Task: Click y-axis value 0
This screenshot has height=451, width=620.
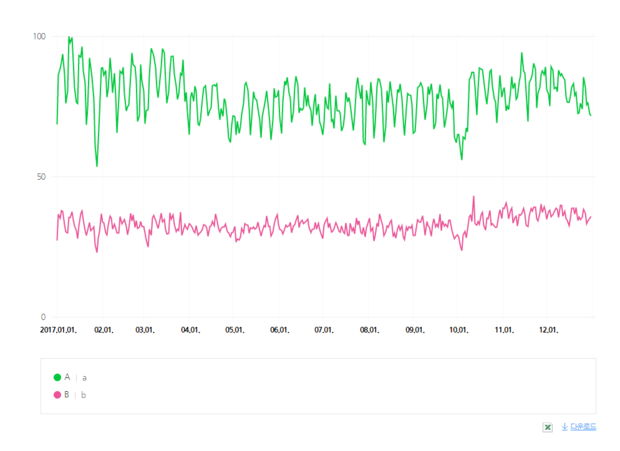Action: pyautogui.click(x=43, y=317)
